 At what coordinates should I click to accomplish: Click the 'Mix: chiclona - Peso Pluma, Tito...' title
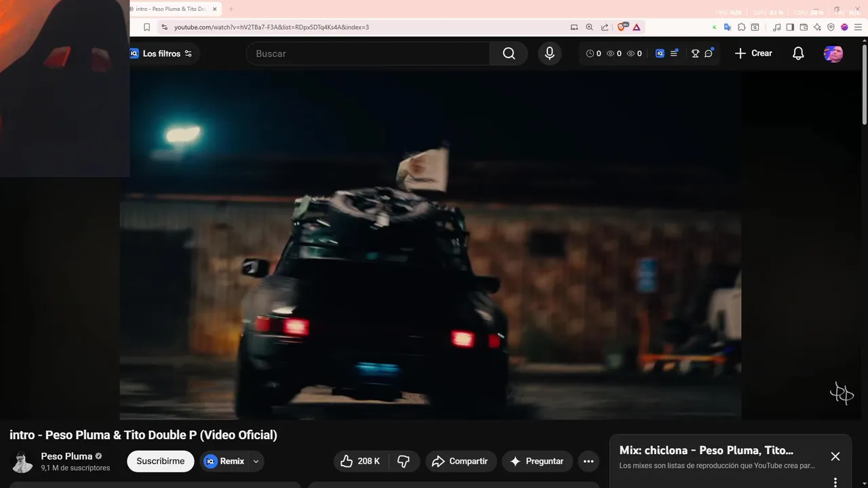click(706, 450)
